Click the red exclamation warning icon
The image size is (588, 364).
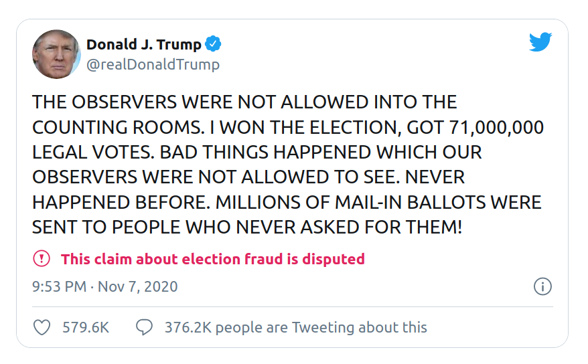pyautogui.click(x=42, y=258)
